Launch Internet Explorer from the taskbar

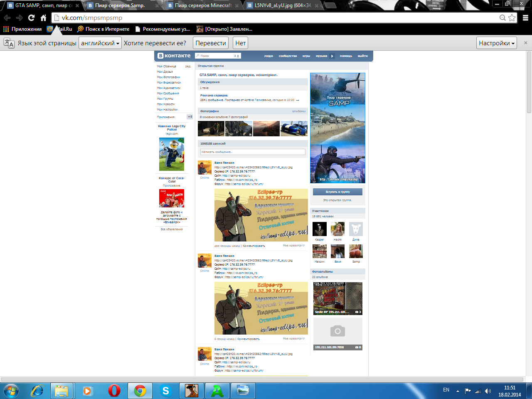click(x=37, y=391)
